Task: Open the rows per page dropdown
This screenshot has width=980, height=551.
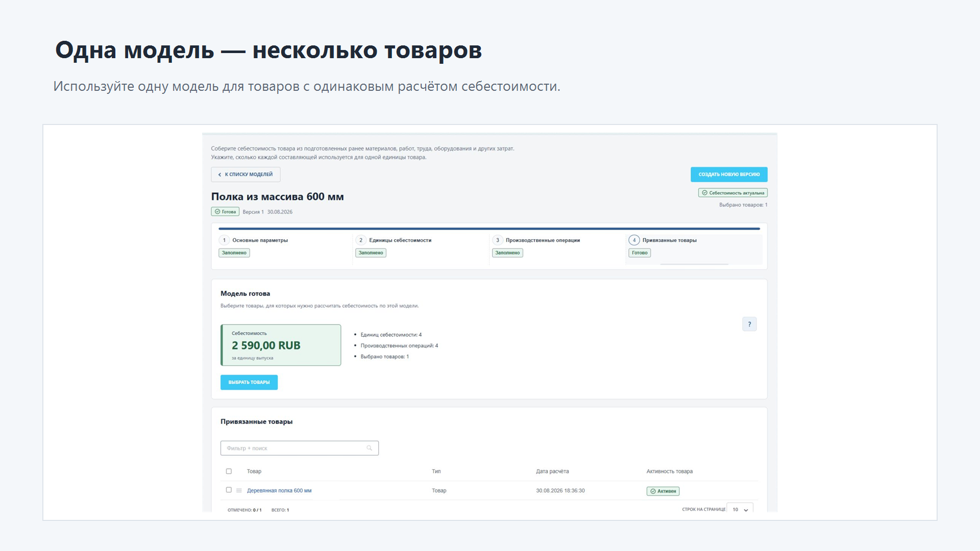Action: [x=740, y=509]
